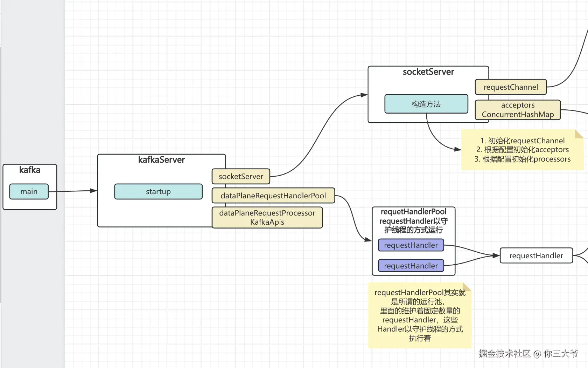Viewport: 588px width, 368px height.
Task: Select the main node in the kafka box
Action: (29, 191)
